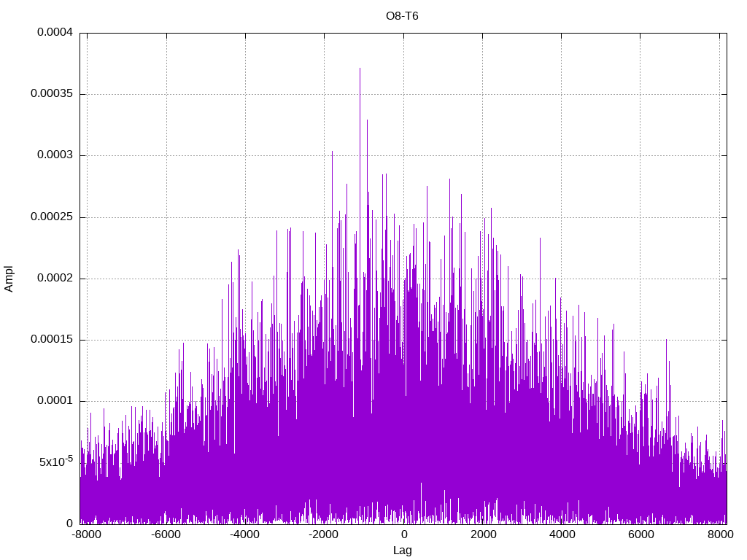Screen dimensions: 747x560
Task: Click the Ampl y-axis label
Action: (9, 278)
